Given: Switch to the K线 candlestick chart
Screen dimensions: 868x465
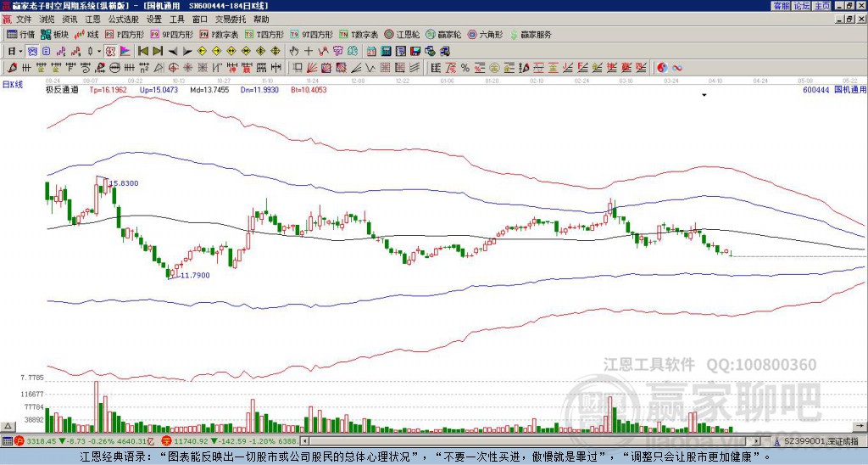Looking at the screenshot, I should (86, 34).
